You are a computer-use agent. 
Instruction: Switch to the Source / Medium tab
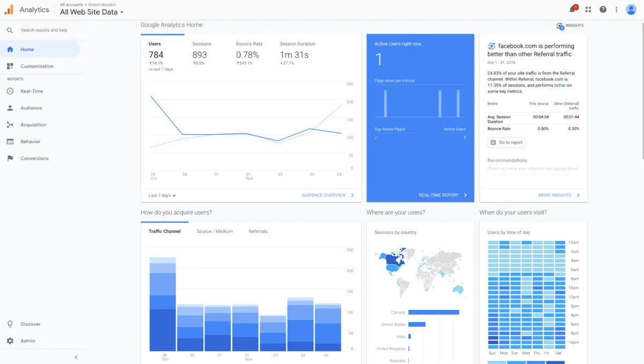(x=215, y=231)
